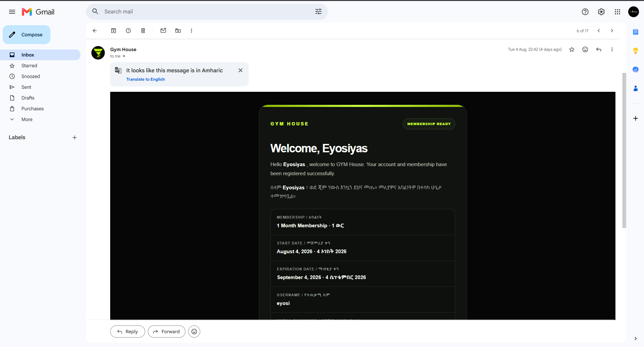
Task: Open the Purchases folder
Action: pos(40,109)
